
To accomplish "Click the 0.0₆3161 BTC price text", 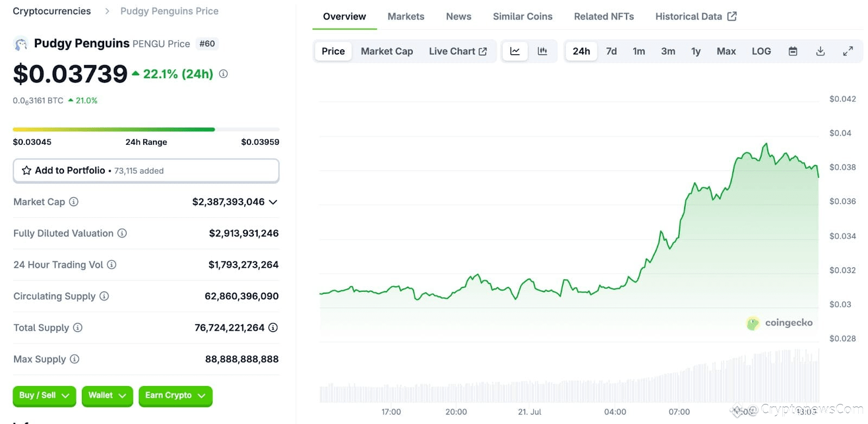I will 38,101.
